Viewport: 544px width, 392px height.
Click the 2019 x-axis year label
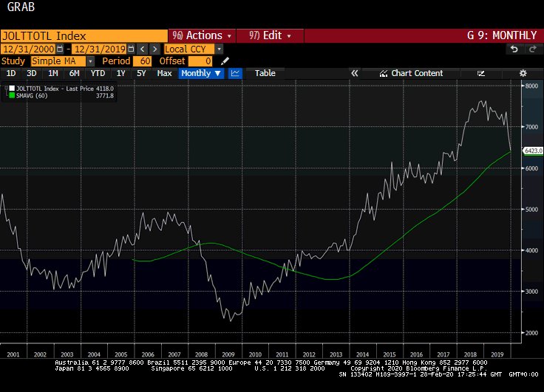tap(497, 354)
